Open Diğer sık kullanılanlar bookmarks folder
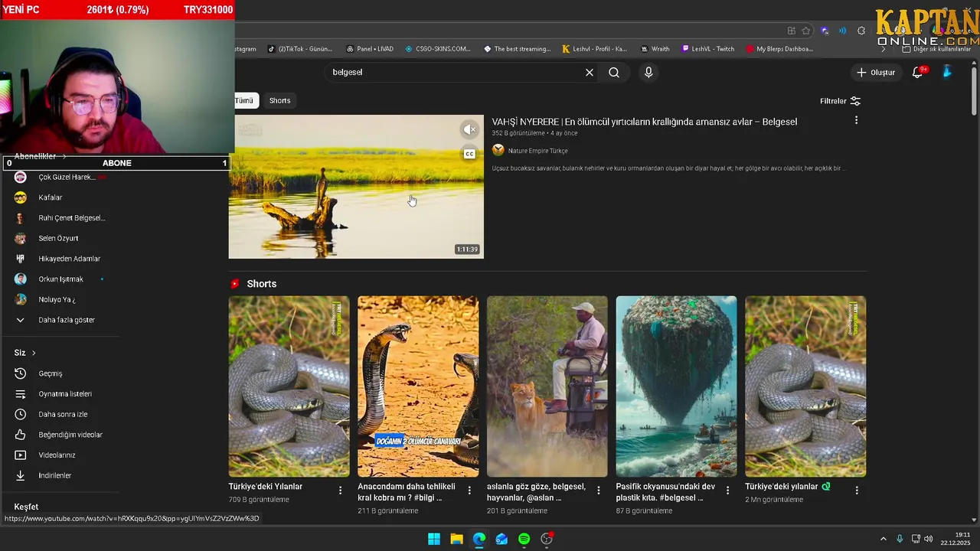This screenshot has height=551, width=980. click(x=937, y=49)
